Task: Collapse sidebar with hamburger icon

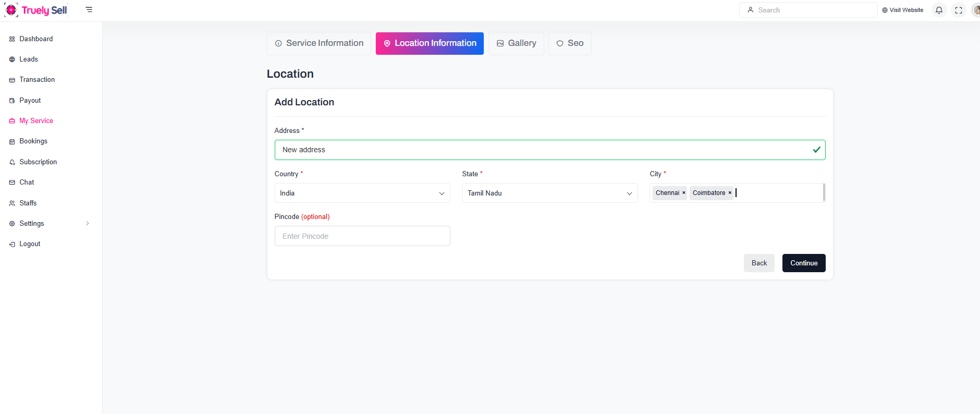Action: pos(89,10)
